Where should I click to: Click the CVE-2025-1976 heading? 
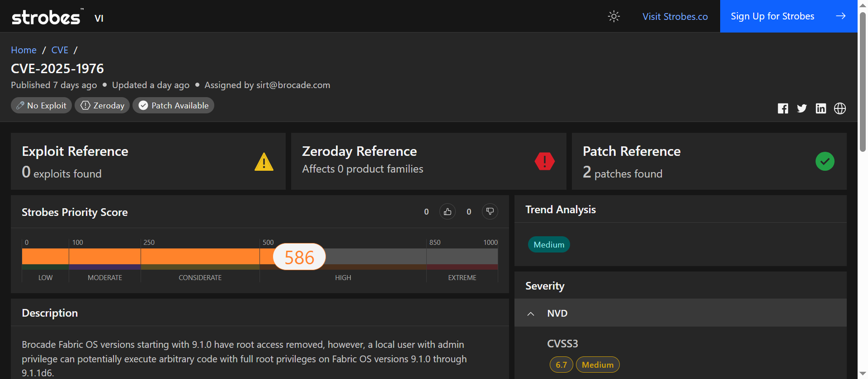click(57, 69)
